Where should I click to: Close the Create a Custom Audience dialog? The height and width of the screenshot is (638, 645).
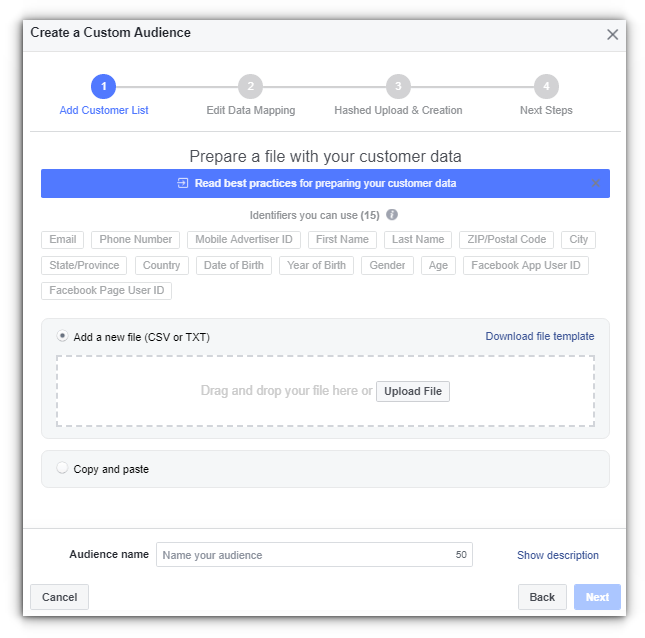[613, 35]
